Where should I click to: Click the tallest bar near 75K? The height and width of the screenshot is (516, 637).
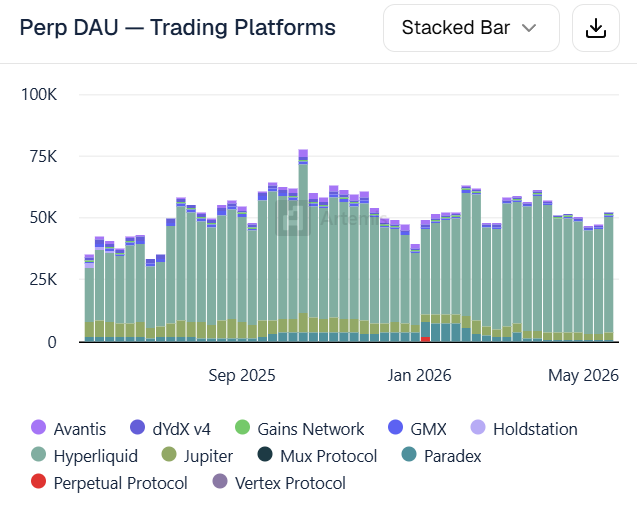[303, 245]
